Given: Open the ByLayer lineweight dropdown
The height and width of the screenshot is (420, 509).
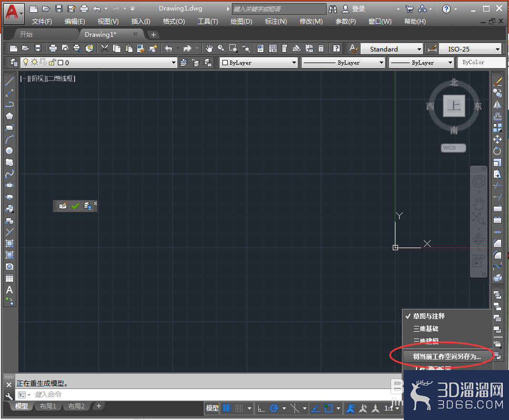Looking at the screenshot, I should [x=450, y=63].
